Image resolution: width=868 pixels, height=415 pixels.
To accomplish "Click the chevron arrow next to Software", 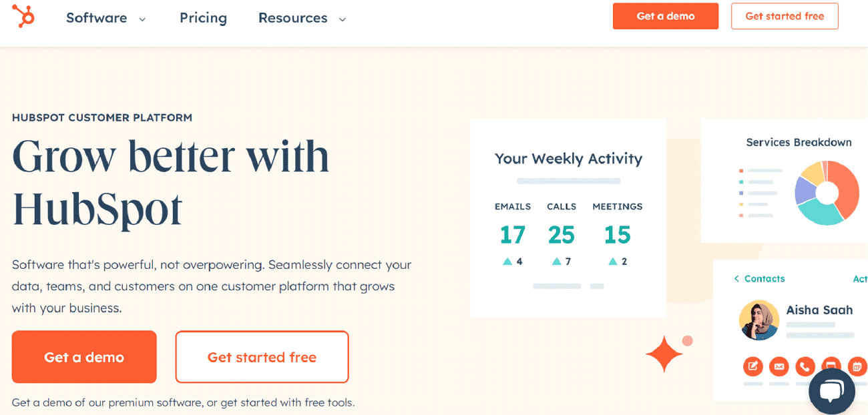I will tap(142, 19).
